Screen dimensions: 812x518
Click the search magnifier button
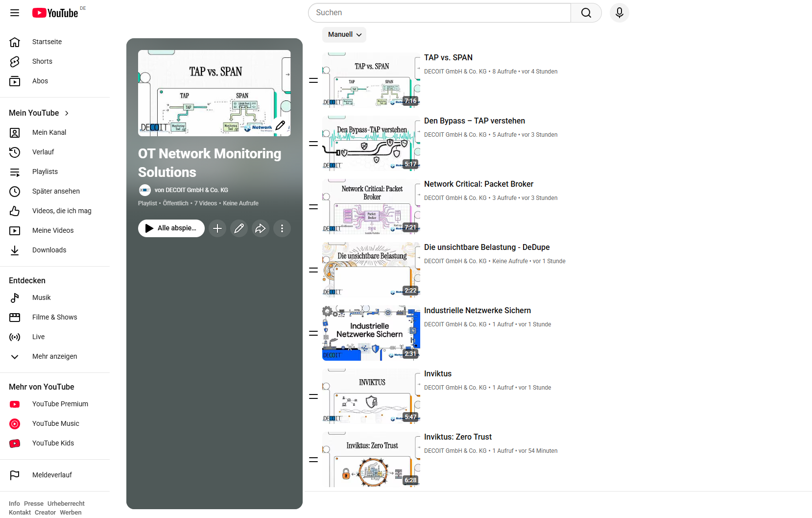tap(586, 13)
